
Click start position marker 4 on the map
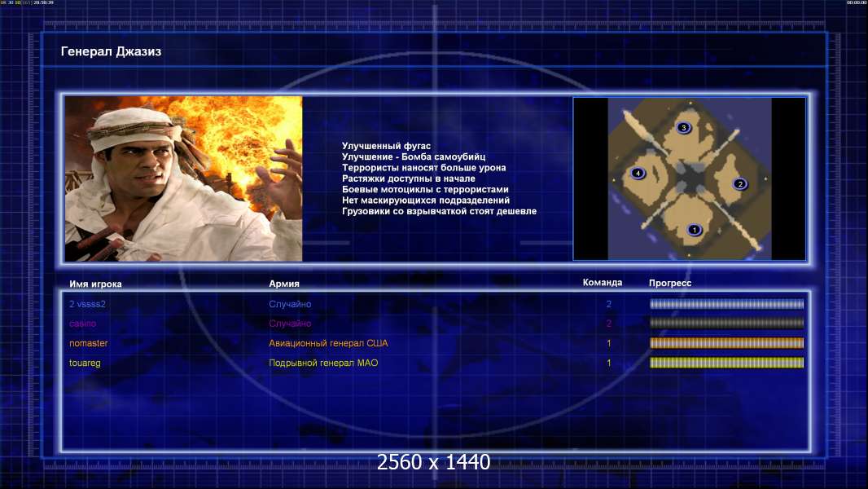click(638, 174)
